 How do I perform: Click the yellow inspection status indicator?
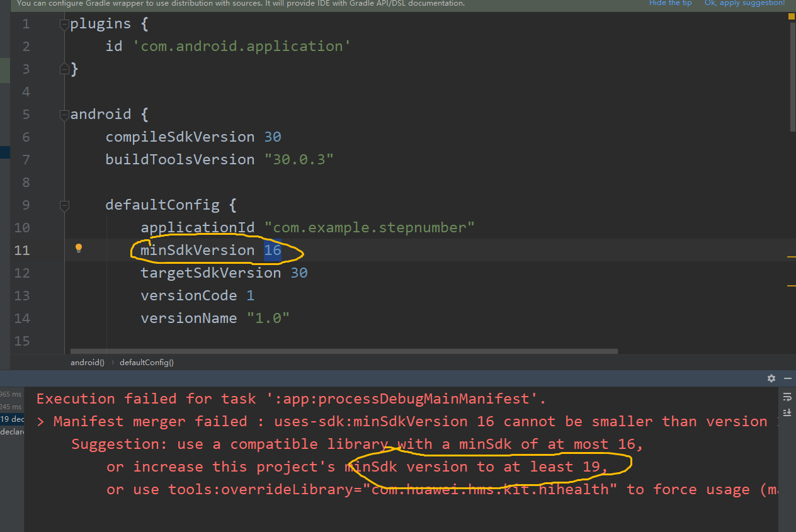coord(792,17)
